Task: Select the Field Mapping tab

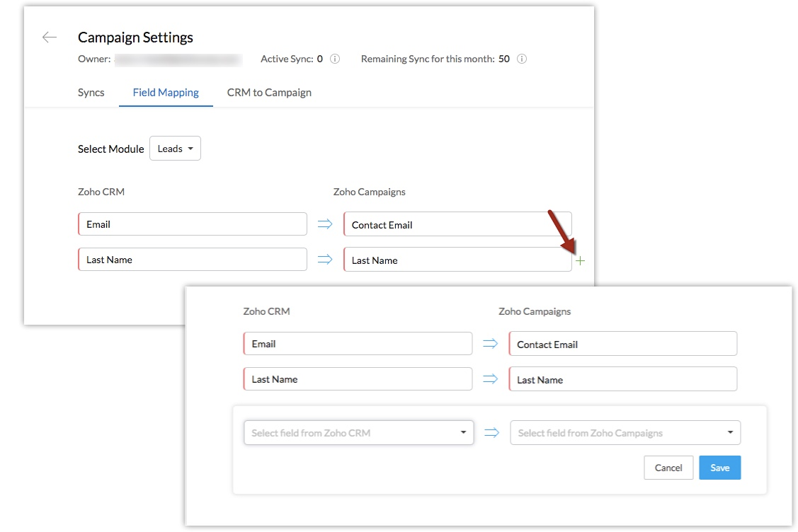Action: click(166, 93)
